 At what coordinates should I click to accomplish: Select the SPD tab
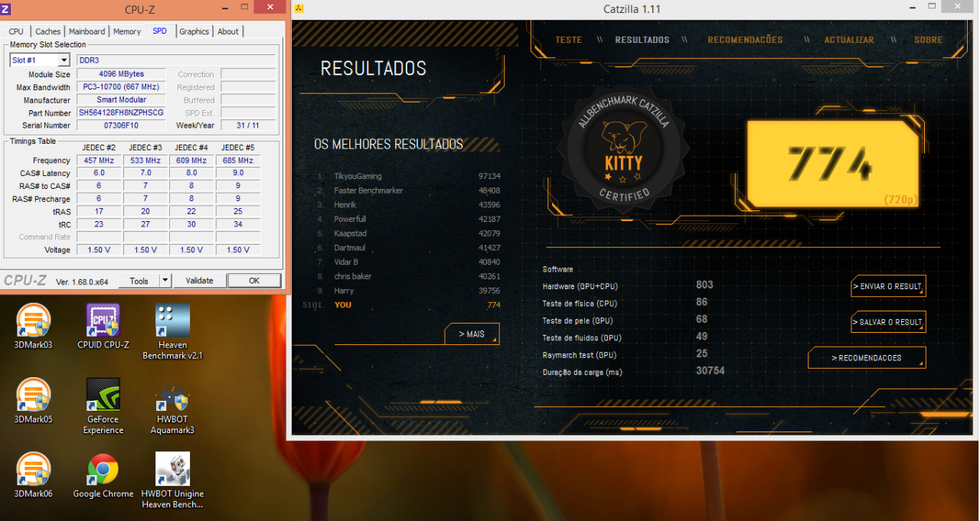click(x=159, y=31)
